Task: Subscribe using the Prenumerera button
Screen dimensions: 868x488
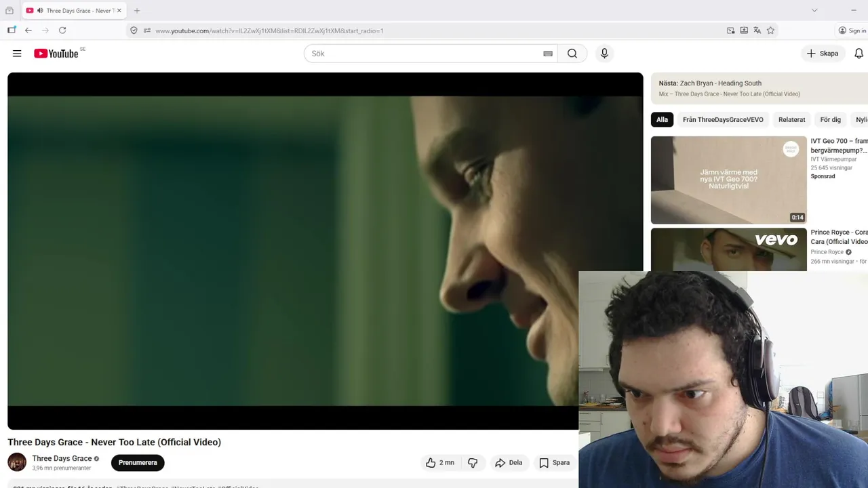Action: pyautogui.click(x=138, y=463)
